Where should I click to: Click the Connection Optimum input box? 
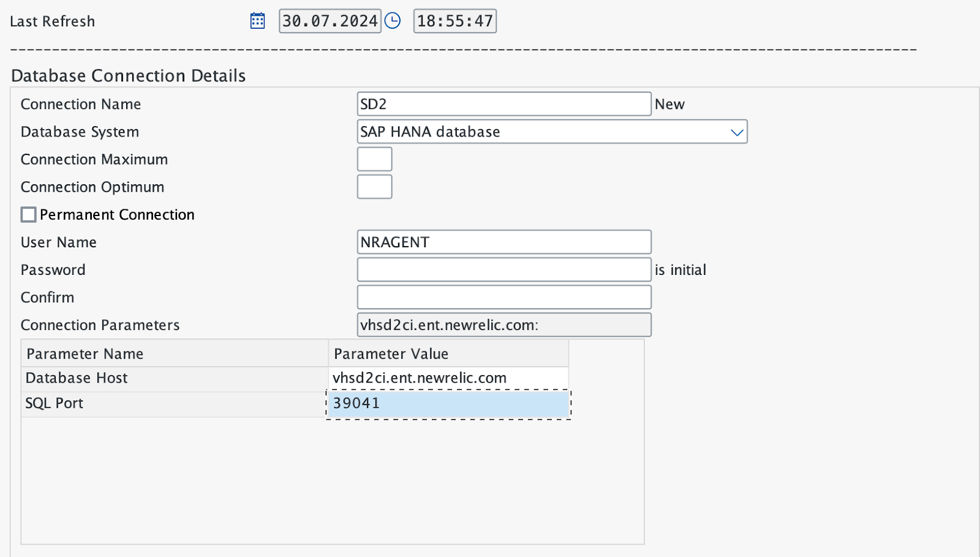(x=374, y=186)
